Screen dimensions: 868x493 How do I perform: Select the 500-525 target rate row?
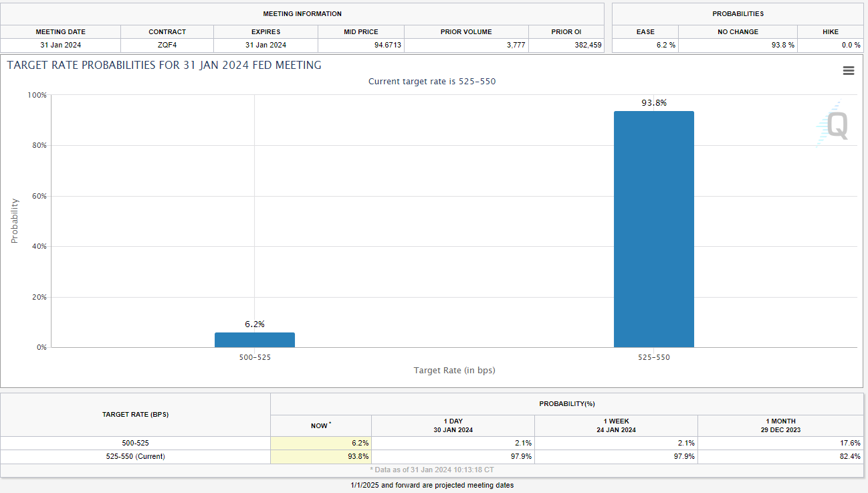[432, 443]
